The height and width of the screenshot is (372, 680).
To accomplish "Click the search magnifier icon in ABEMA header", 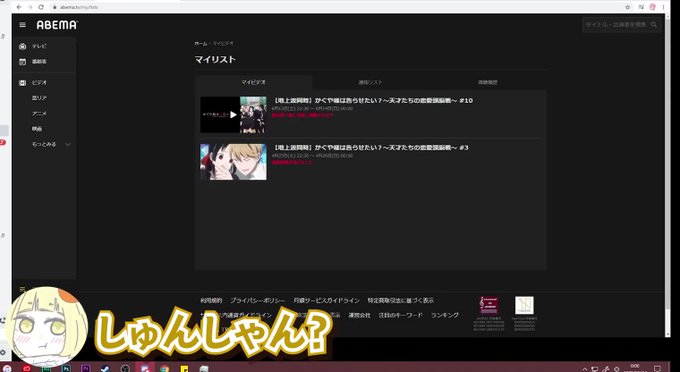I will tap(654, 25).
